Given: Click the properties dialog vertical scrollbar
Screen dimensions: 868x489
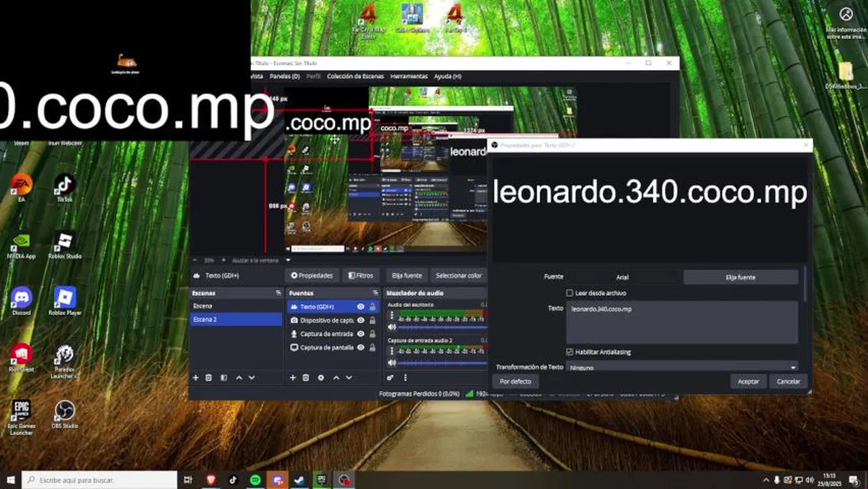Looking at the screenshot, I should tap(806, 285).
